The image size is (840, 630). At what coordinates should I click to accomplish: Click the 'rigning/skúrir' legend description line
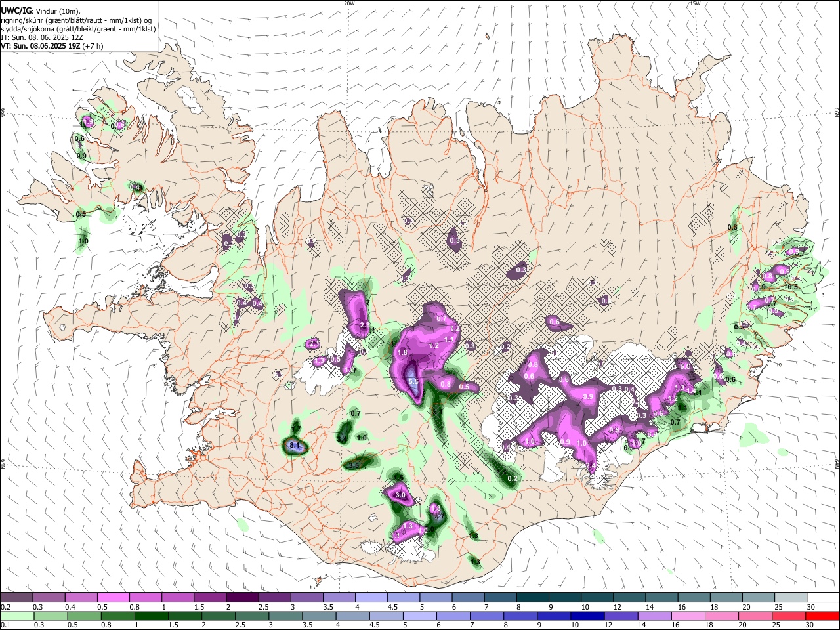pos(76,20)
